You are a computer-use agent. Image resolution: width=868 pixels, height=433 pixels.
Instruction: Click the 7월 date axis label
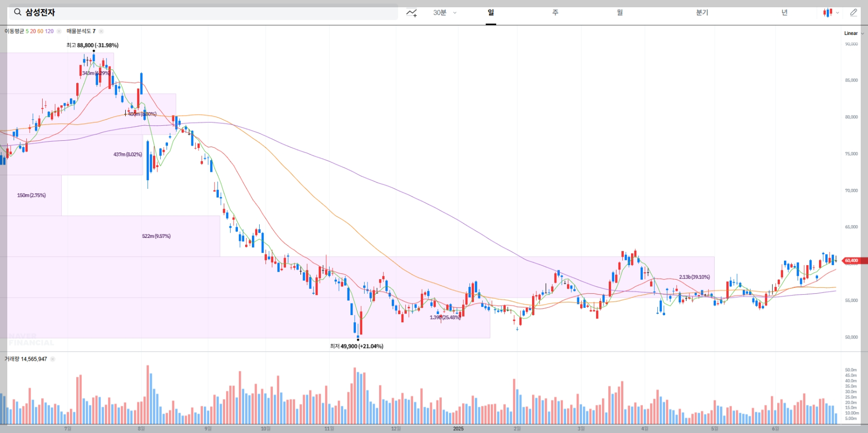click(x=68, y=429)
